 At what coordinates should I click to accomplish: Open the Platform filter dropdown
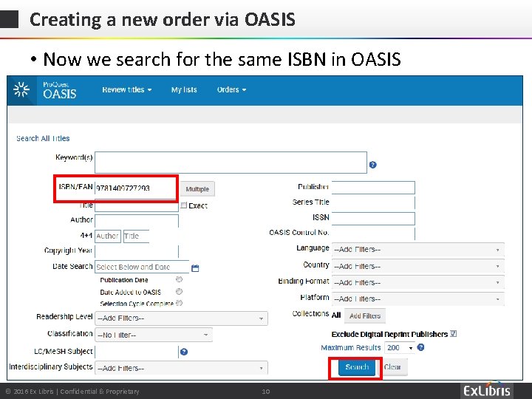[x=418, y=299]
